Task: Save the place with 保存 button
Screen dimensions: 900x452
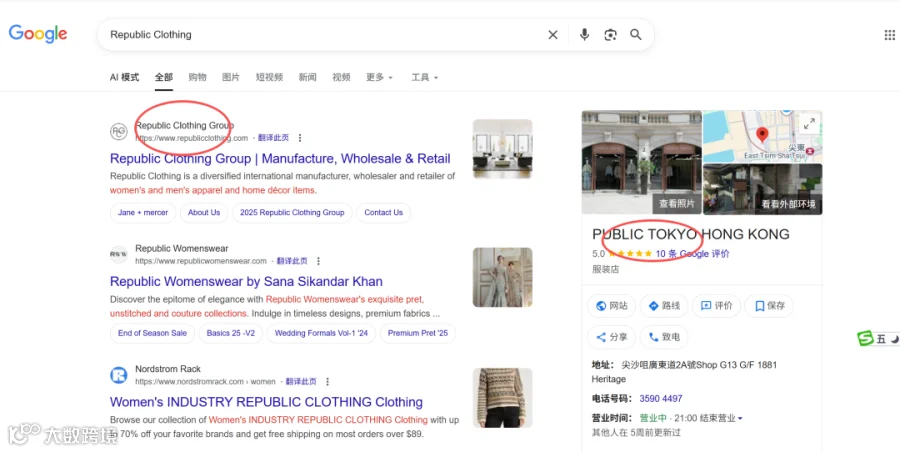Action: [x=769, y=306]
